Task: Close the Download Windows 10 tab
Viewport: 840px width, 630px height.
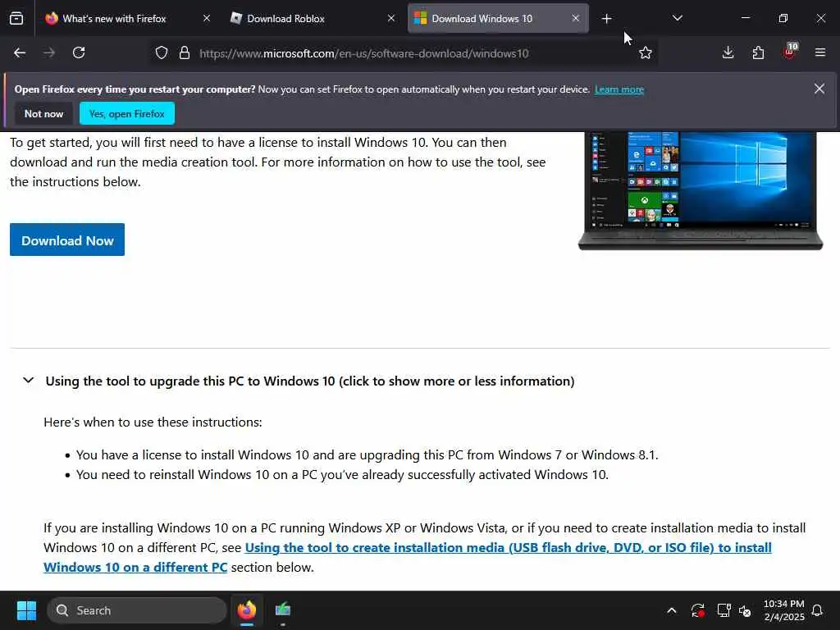Action: [x=575, y=18]
